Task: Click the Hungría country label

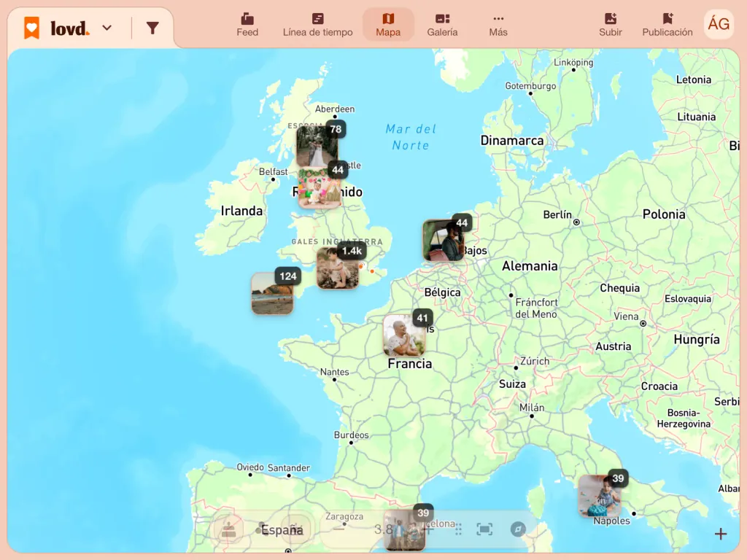Action: coord(697,340)
